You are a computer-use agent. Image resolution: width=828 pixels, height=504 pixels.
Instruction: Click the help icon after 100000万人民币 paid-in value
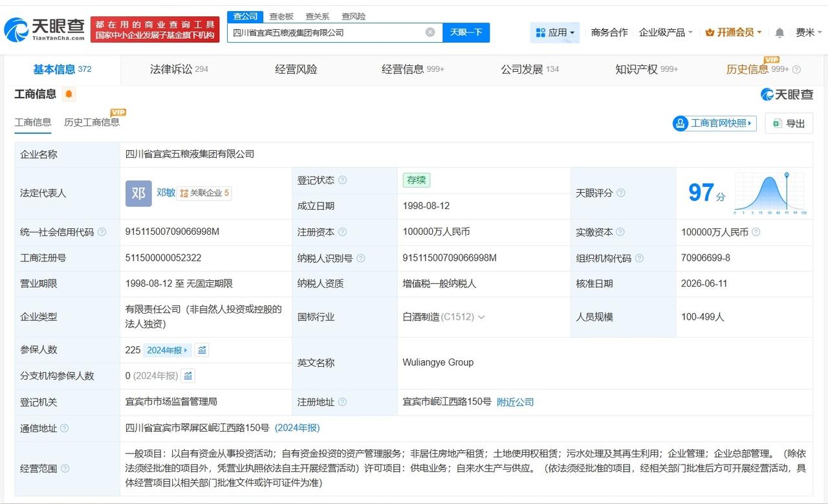point(756,232)
